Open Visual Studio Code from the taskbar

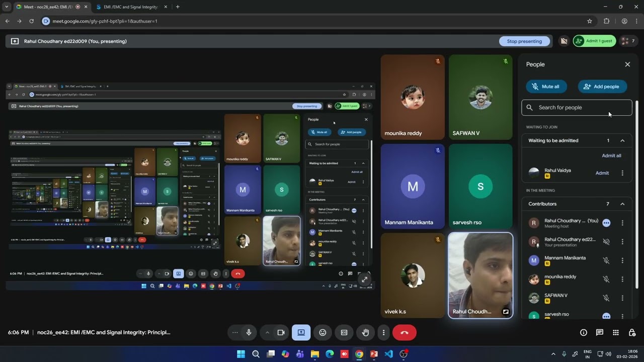point(388,354)
